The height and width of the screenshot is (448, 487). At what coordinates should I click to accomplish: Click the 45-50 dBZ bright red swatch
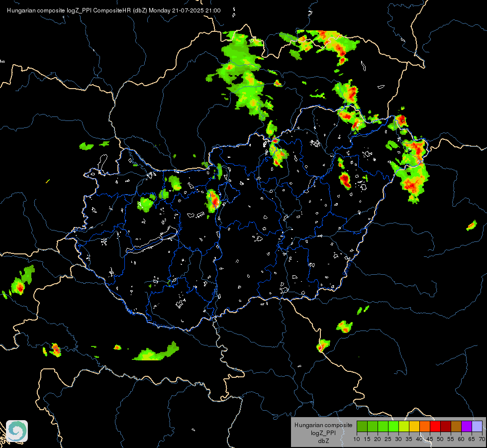(435, 426)
